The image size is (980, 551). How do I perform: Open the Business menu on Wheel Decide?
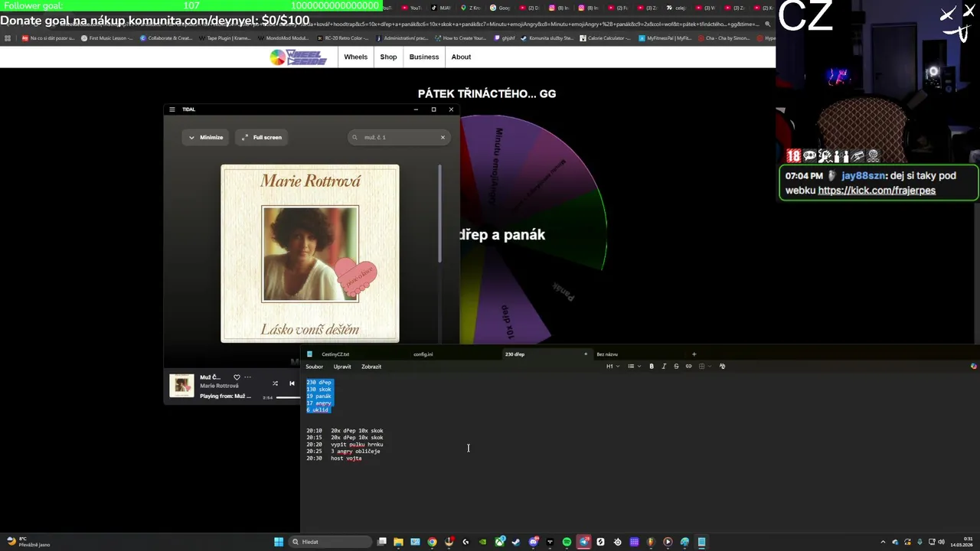(424, 57)
